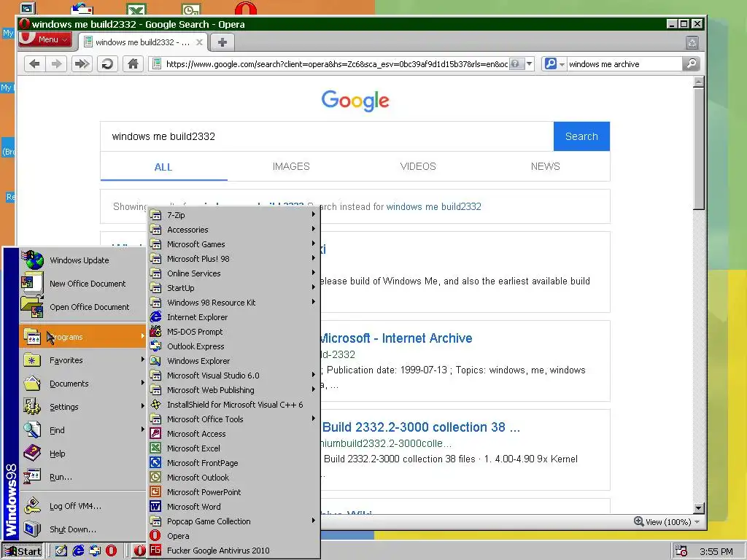Viewport: 747px width, 560px height.
Task: Expand the Microsoft Games submenu
Action: coord(233,244)
